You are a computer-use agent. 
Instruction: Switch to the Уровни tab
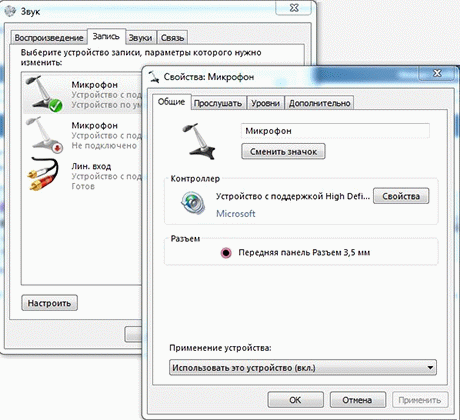[x=265, y=103]
